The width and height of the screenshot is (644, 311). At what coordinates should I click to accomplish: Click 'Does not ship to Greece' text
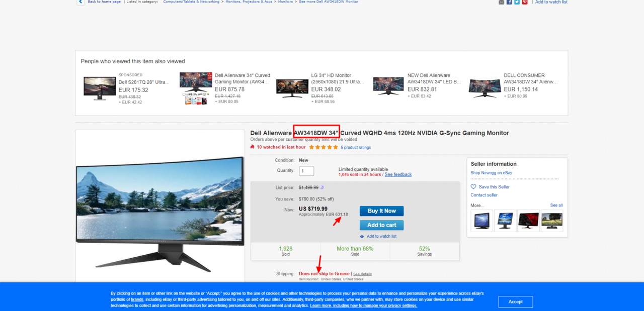coord(324,274)
